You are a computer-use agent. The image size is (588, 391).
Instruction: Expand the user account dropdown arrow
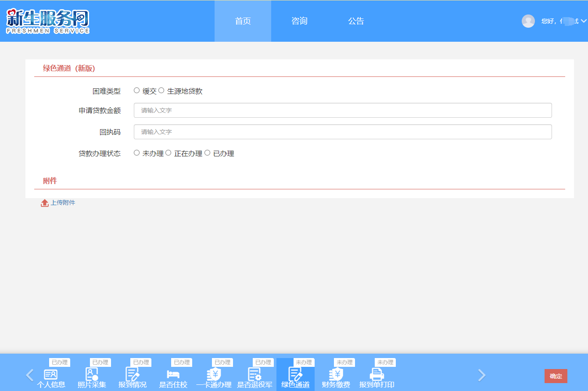(x=584, y=21)
